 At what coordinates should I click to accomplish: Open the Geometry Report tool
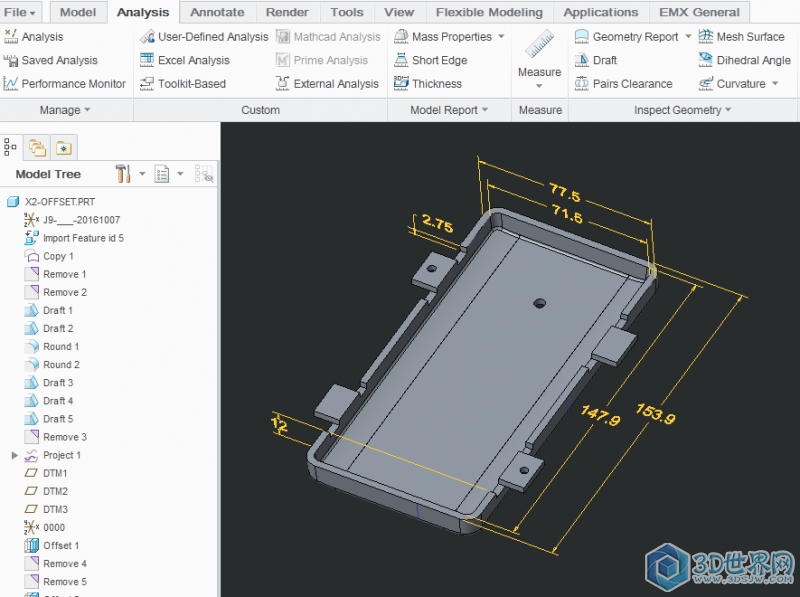(x=627, y=37)
